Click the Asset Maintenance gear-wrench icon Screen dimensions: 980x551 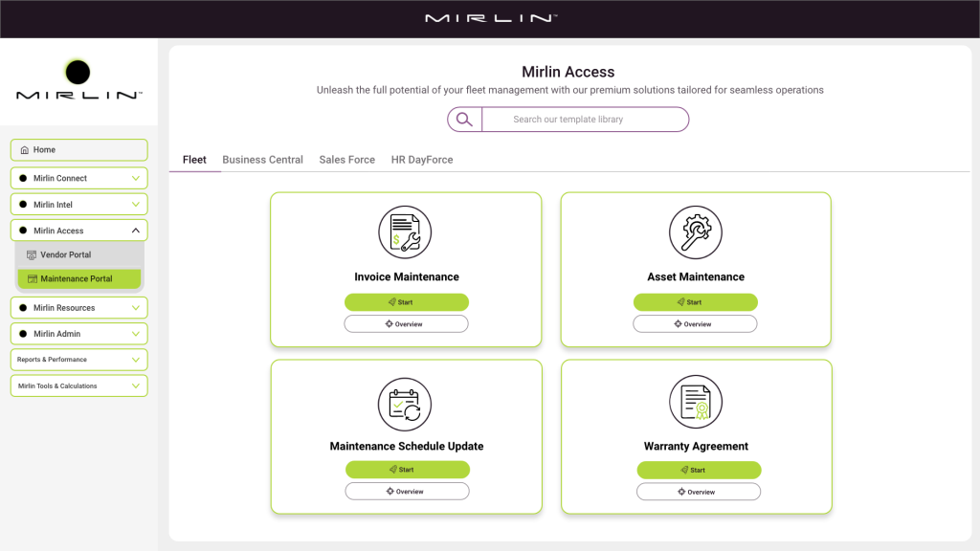point(695,232)
